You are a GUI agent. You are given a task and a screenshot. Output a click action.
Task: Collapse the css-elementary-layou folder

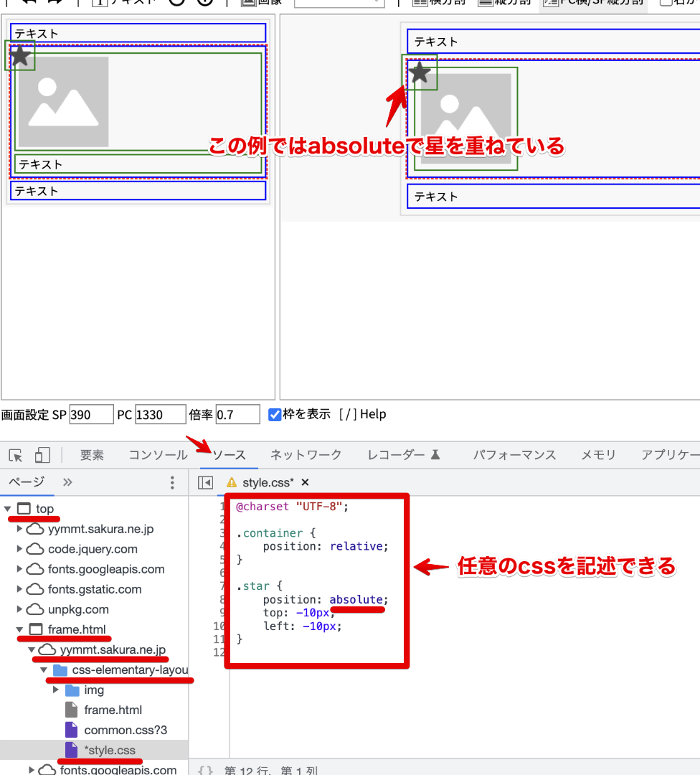click(44, 670)
